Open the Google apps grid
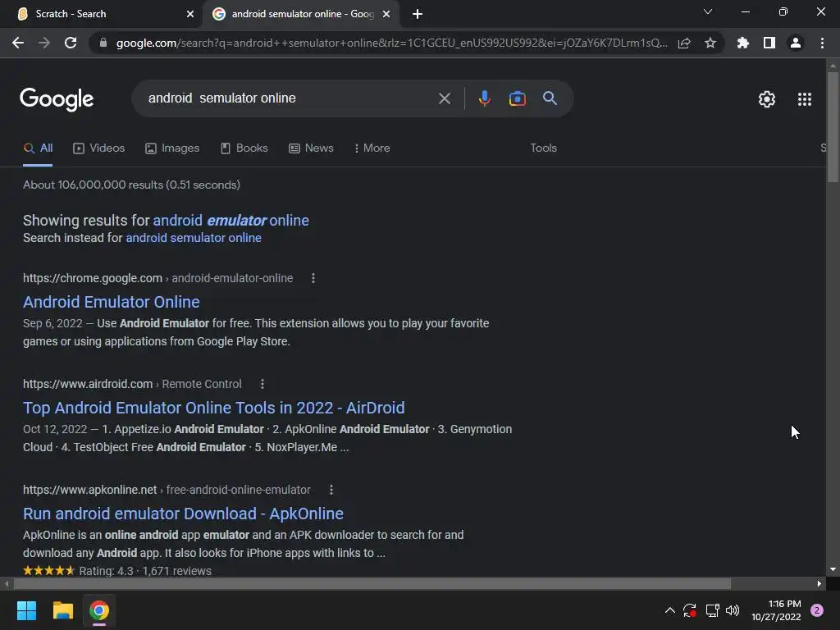The height and width of the screenshot is (630, 840). point(804,99)
